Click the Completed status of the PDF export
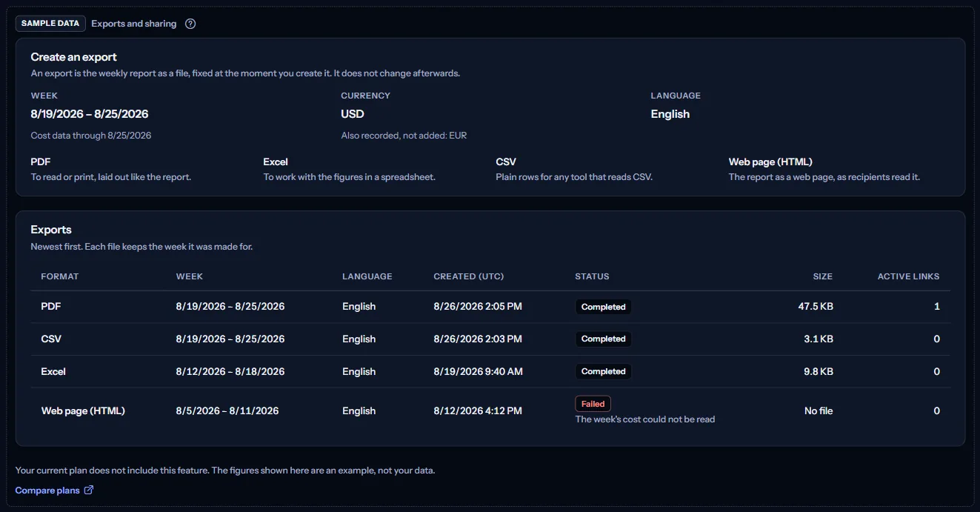This screenshot has height=512, width=980. pos(603,307)
